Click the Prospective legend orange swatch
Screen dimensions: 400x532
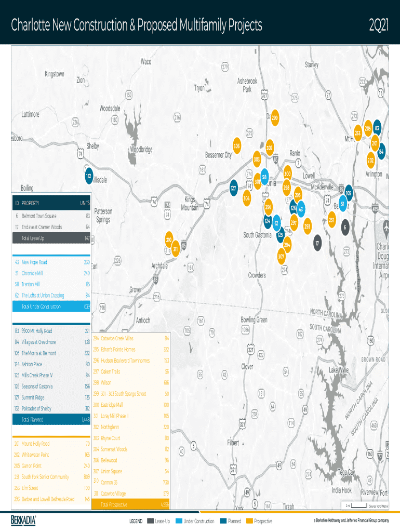pyautogui.click(x=249, y=521)
